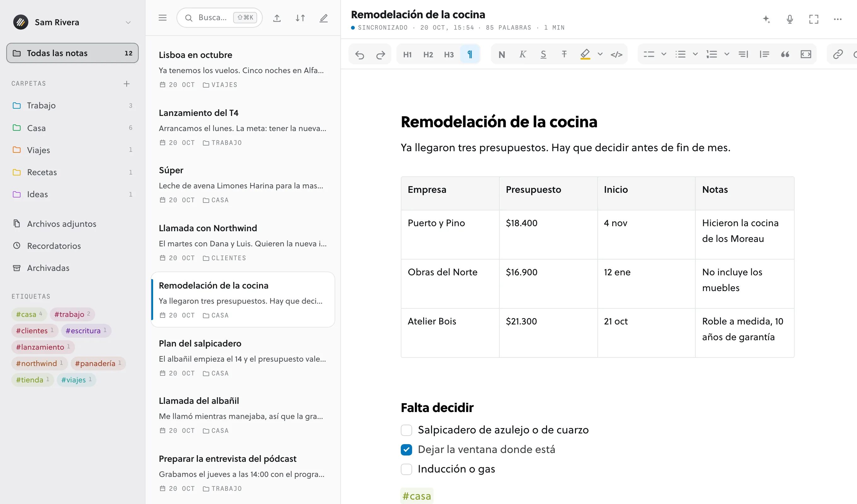Create a new note with the pencil icon
This screenshot has height=504, width=857.
pyautogui.click(x=324, y=18)
